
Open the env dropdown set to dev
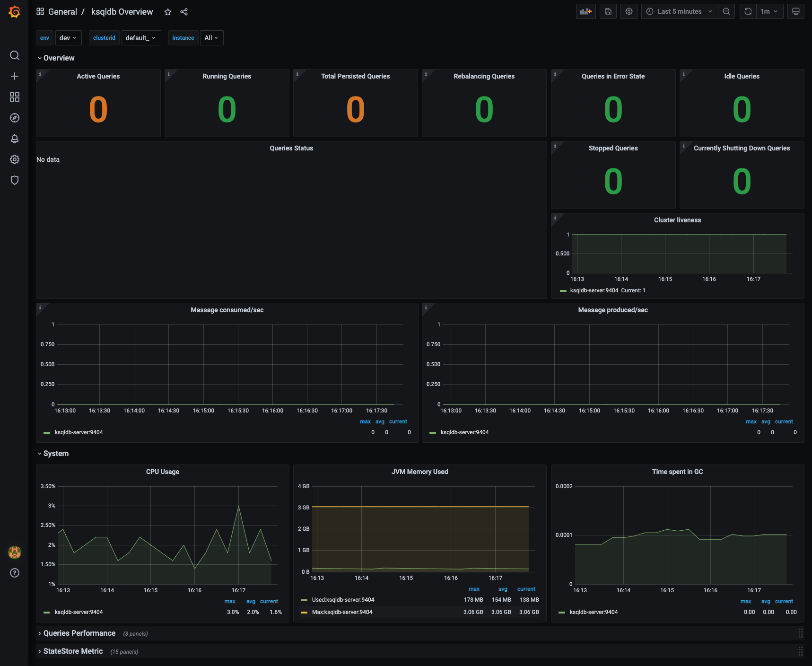[x=68, y=38]
